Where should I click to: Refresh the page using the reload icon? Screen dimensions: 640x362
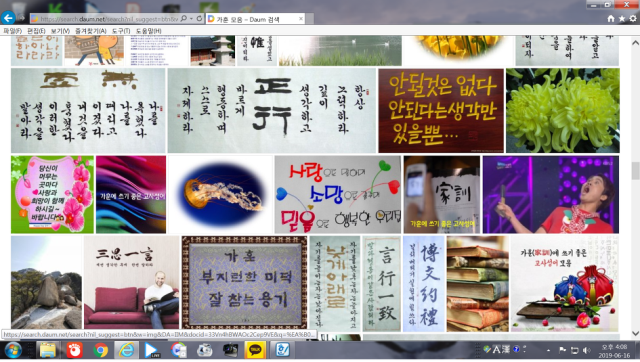coord(199,18)
